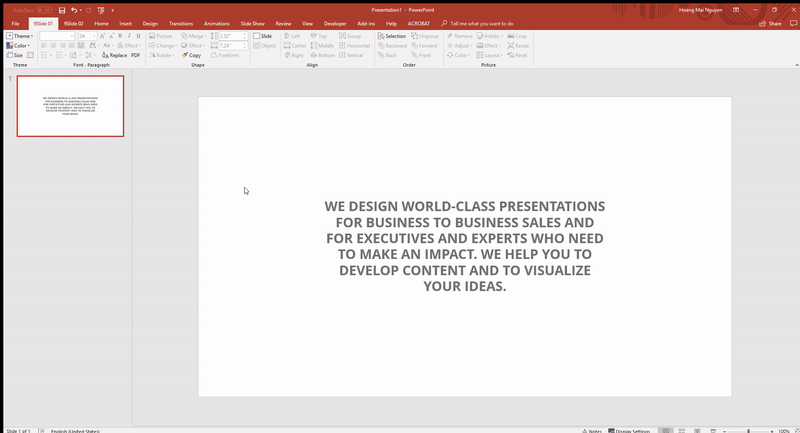This screenshot has height=433, width=800.
Task: Click the shape width field 7.24"
Action: [233, 45]
